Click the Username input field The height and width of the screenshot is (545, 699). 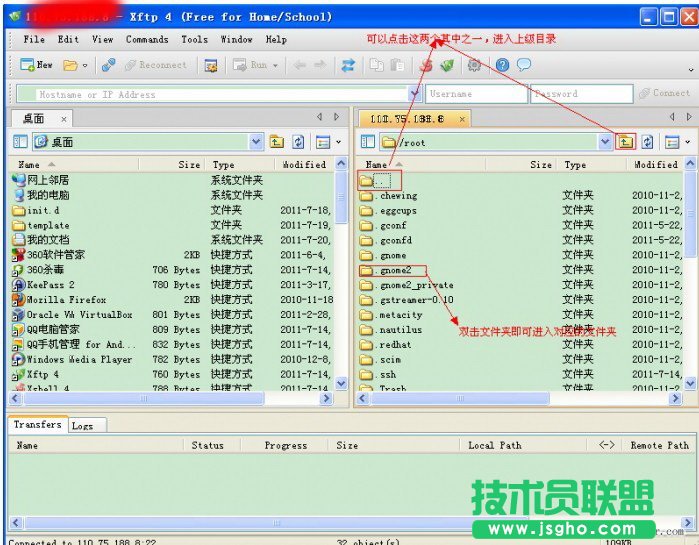point(476,94)
